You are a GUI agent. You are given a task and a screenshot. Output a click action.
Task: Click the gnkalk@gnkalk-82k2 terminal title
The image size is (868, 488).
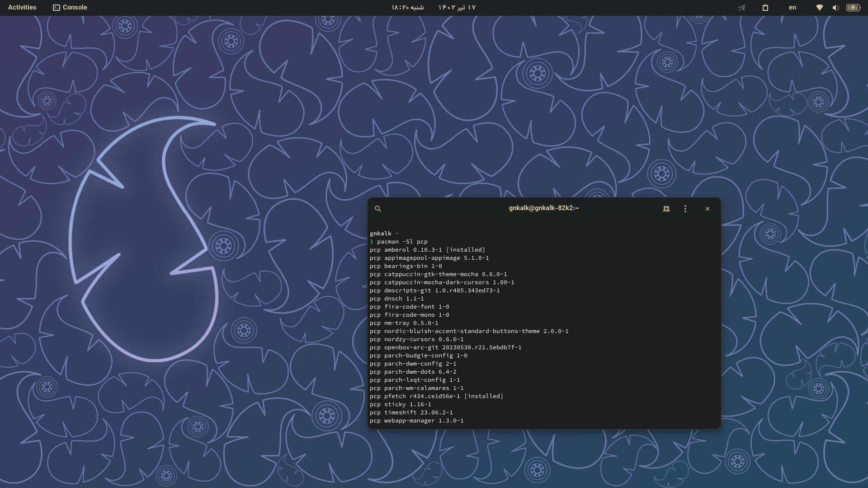[544, 208]
